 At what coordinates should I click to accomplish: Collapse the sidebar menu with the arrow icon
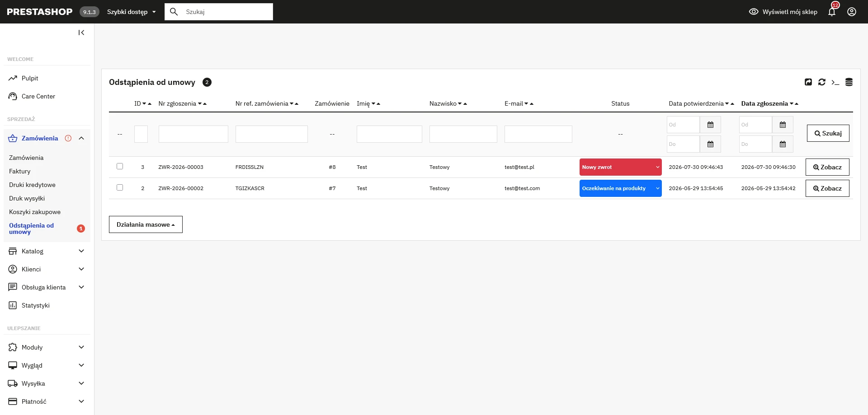[x=81, y=33]
